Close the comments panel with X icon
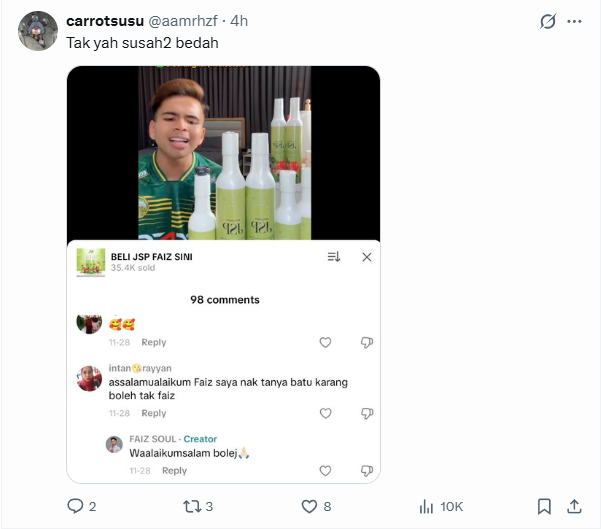This screenshot has width=601, height=529. point(366,257)
